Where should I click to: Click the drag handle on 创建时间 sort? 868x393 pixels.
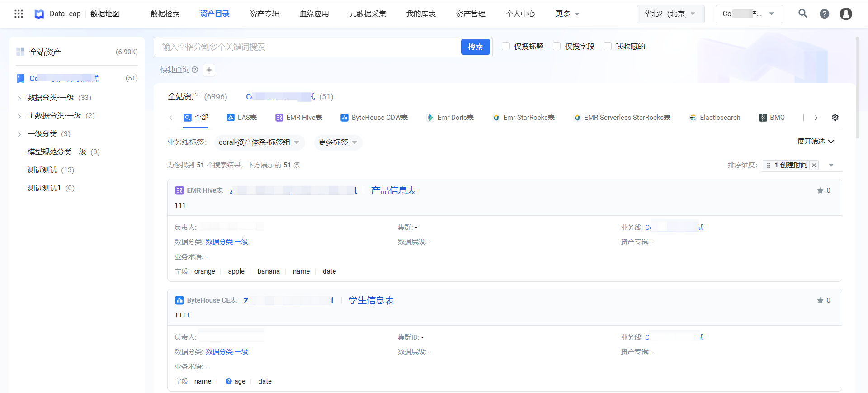(769, 165)
